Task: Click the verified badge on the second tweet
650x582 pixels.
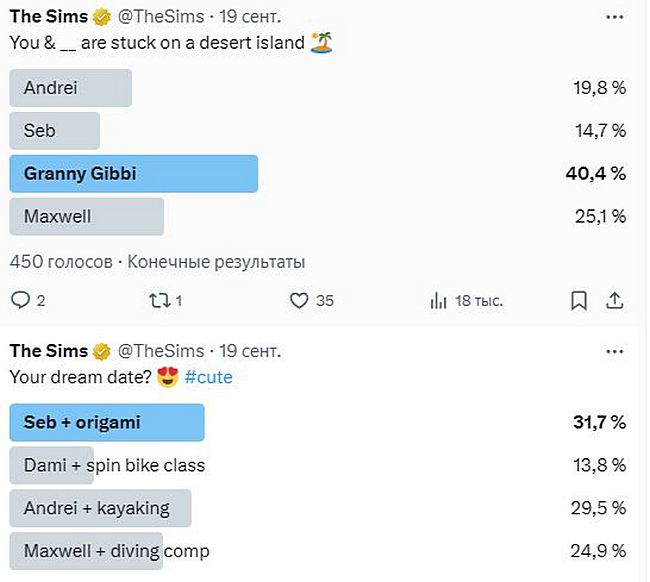Action: click(x=102, y=351)
